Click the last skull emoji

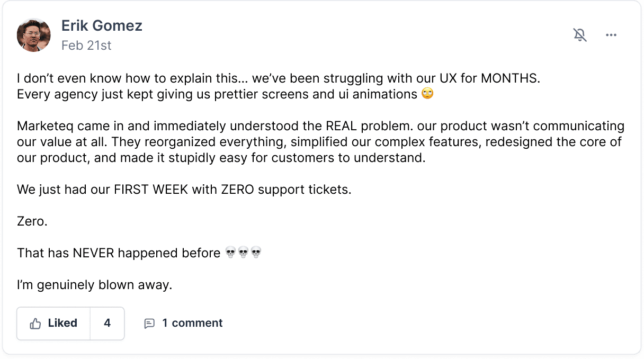tap(256, 253)
